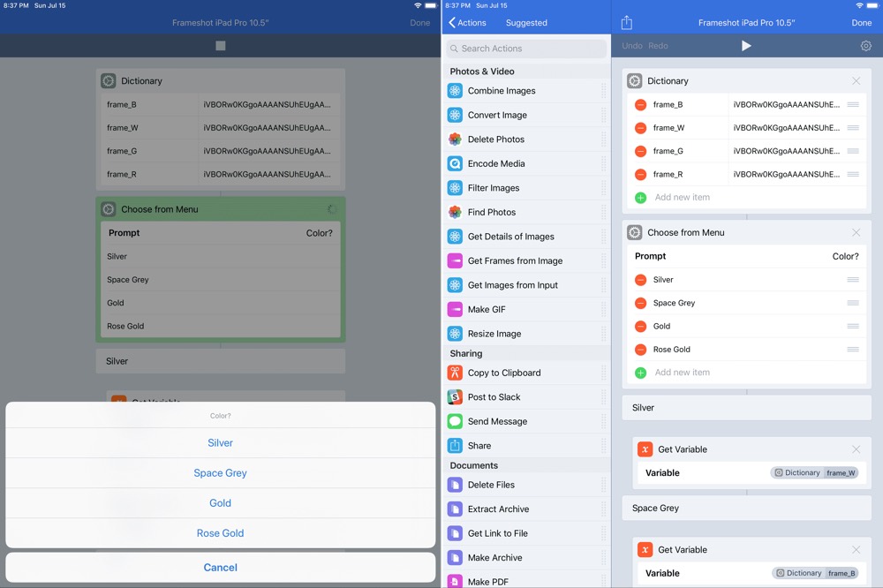883x588 pixels.
Task: Choose the Find Photos action icon
Action: pos(455,212)
